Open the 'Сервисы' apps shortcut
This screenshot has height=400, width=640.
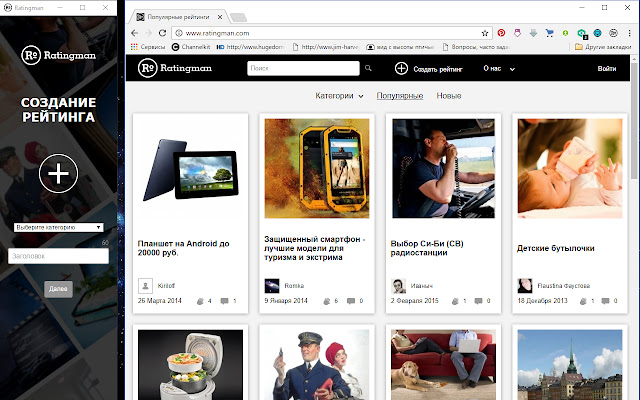coord(148,47)
